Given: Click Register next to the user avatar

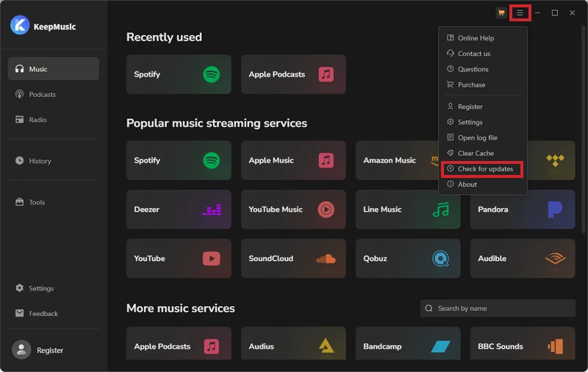Looking at the screenshot, I should pyautogui.click(x=50, y=350).
